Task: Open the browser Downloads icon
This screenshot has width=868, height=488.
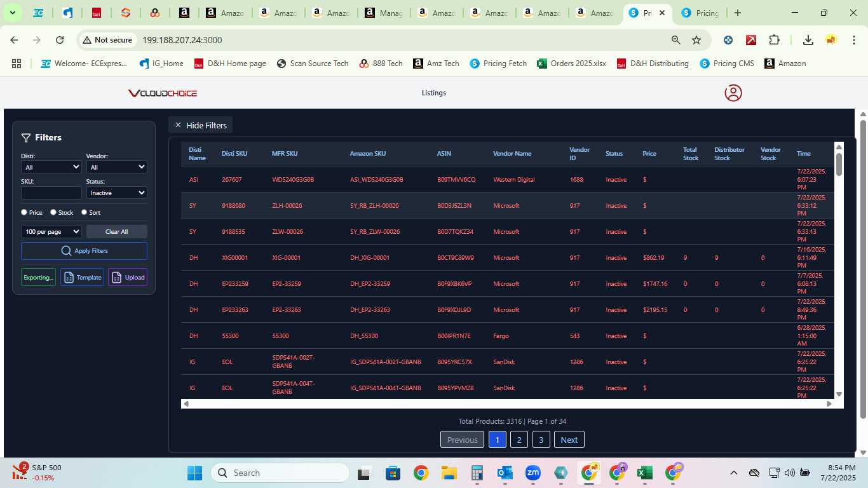Action: pyautogui.click(x=808, y=40)
